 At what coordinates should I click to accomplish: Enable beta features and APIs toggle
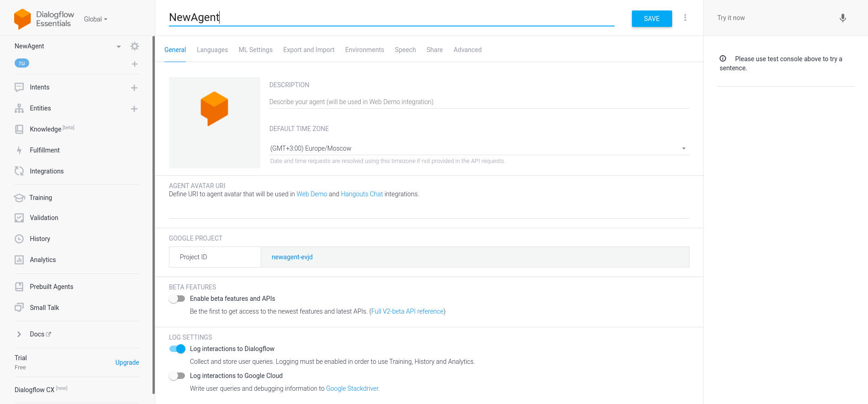click(x=177, y=299)
